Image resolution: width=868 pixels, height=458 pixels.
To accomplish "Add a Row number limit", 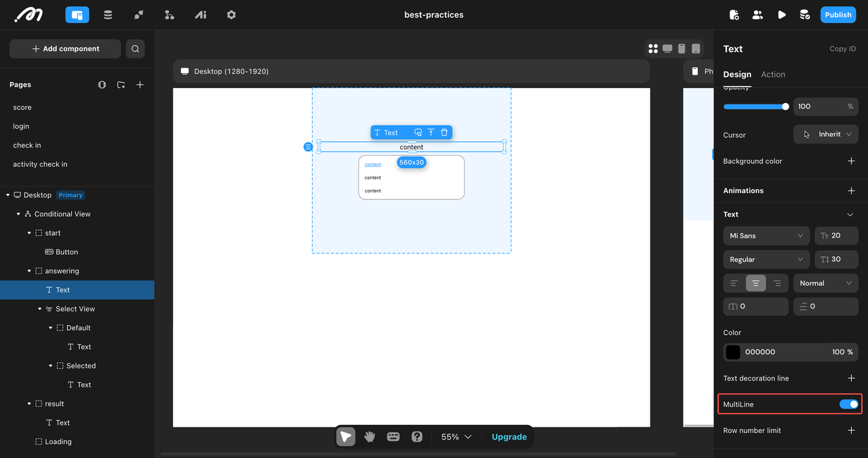I will tap(851, 430).
